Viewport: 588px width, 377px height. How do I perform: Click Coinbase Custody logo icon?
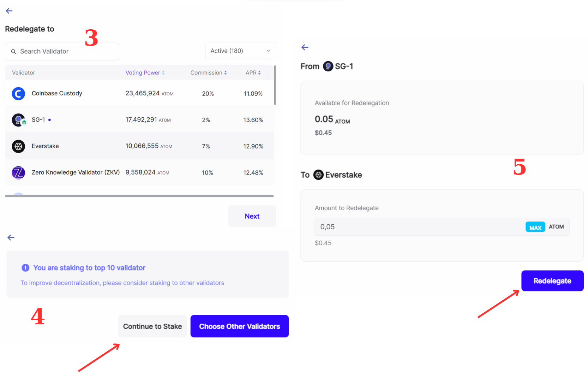(18, 94)
